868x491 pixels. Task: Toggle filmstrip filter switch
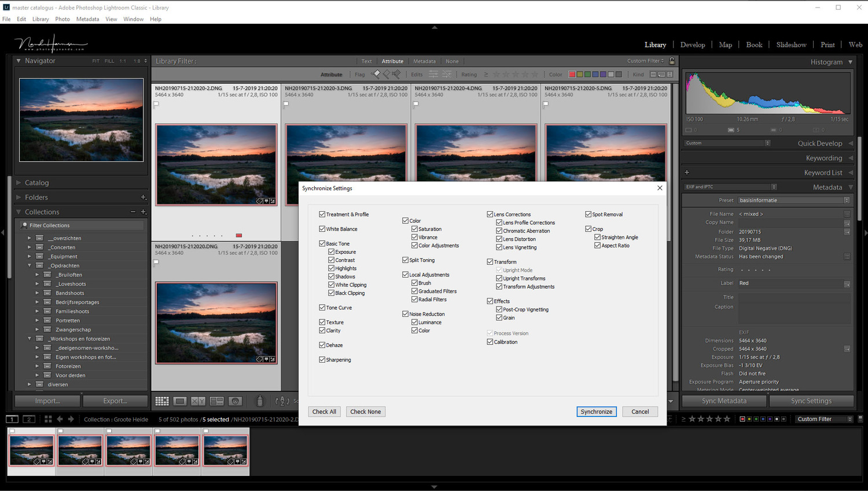pos(860,419)
